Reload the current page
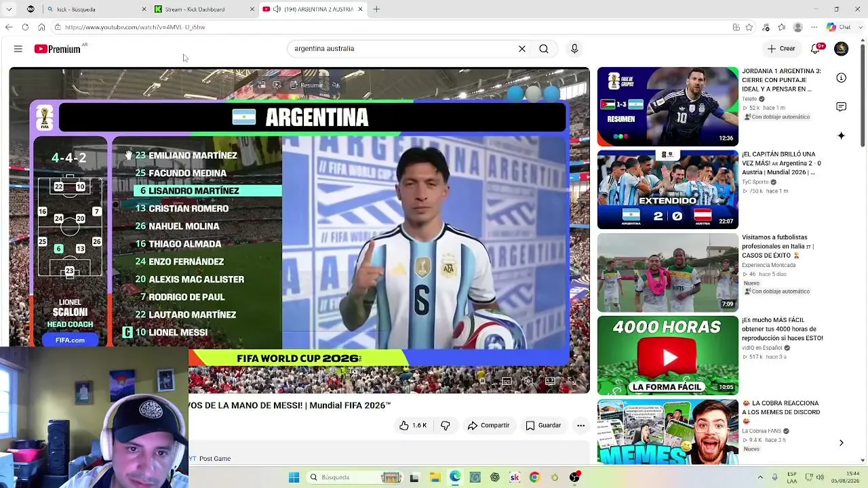Image resolution: width=868 pixels, height=488 pixels. (25, 27)
